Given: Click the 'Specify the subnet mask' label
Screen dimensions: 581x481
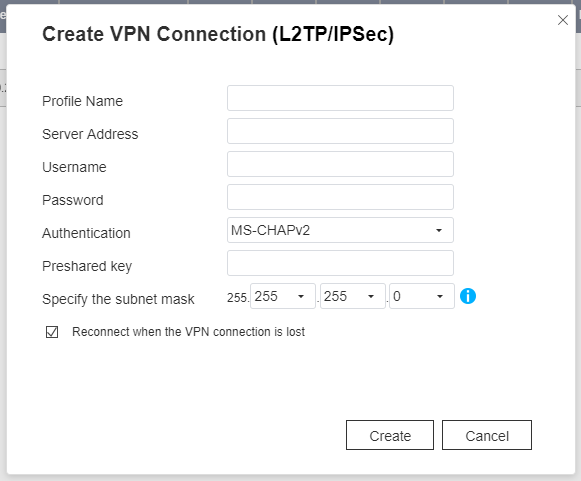Looking at the screenshot, I should 118,299.
